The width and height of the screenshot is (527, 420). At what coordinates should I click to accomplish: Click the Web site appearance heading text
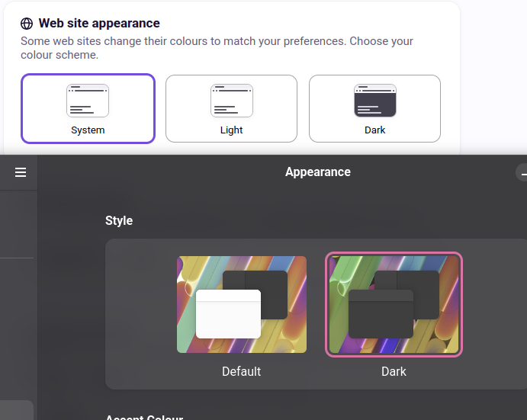(99, 23)
